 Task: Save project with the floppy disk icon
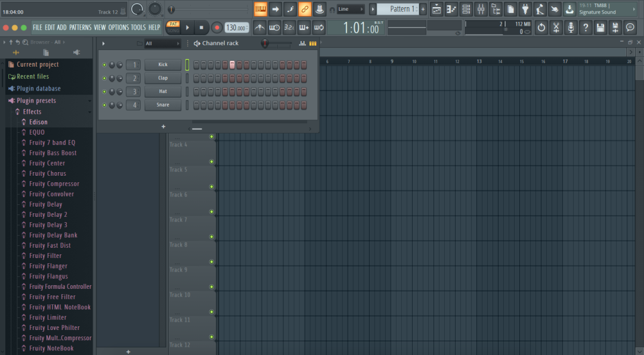(600, 27)
